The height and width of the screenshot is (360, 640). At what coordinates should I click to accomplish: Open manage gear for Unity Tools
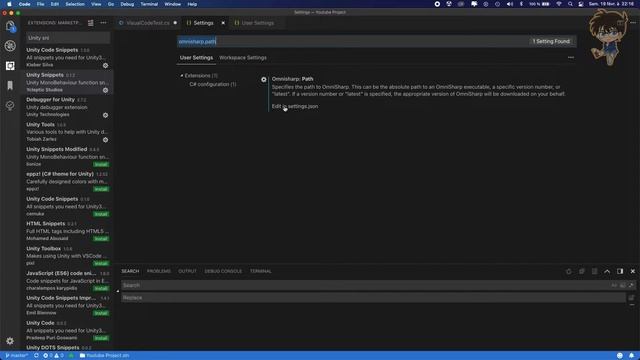[x=105, y=140]
